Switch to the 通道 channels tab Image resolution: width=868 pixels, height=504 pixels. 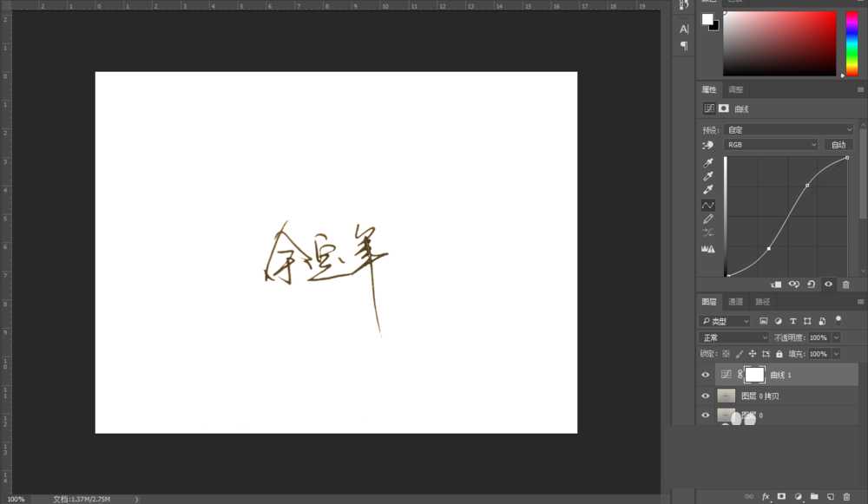point(736,302)
